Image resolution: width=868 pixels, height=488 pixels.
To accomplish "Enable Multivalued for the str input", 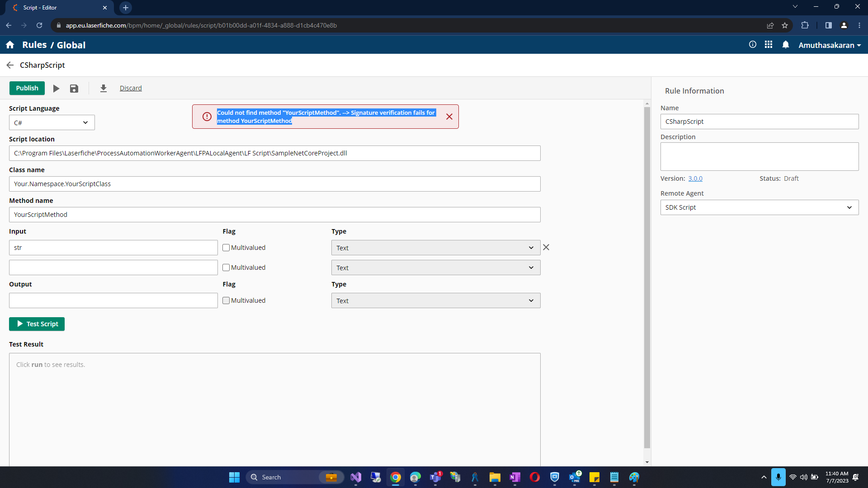I will coord(226,248).
